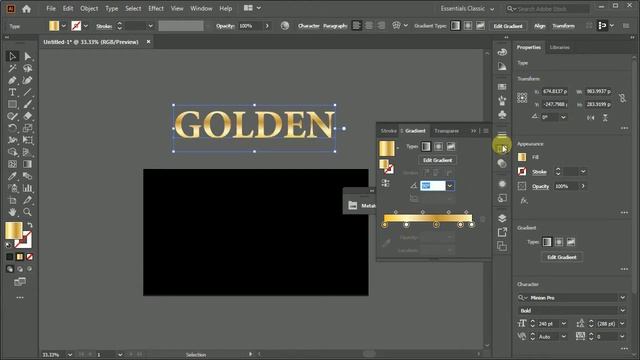Screen dimensions: 640x360
Task: Pick the Lasso tool
Action: click(27, 68)
